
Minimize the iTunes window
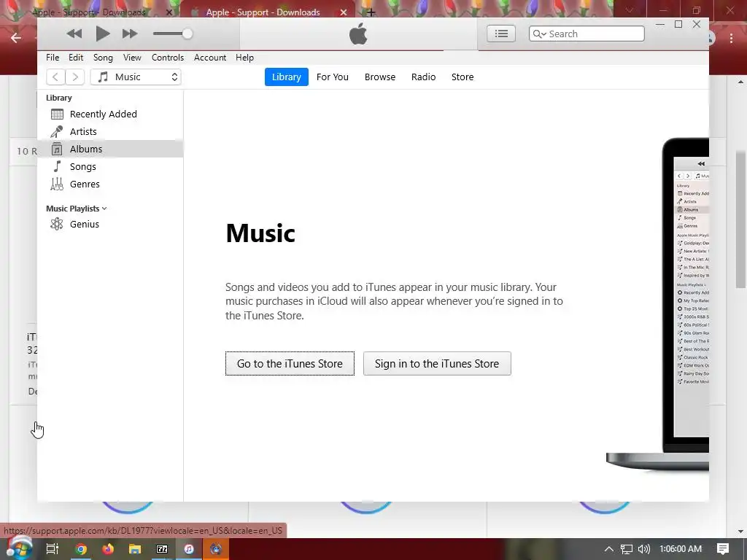coord(660,24)
